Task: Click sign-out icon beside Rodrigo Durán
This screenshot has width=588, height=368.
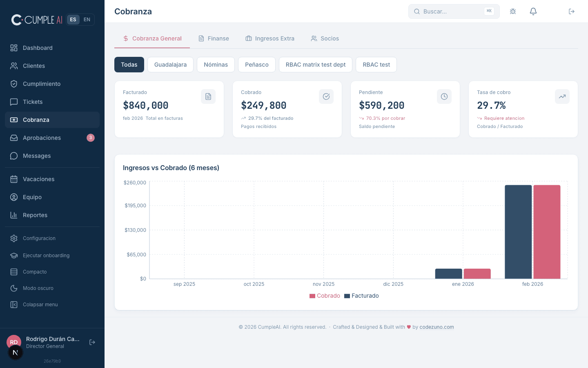Action: point(92,342)
